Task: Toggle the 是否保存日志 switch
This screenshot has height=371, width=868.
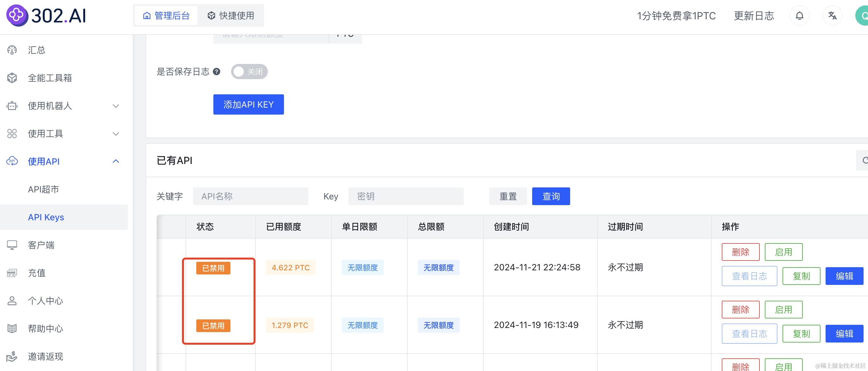Action: click(249, 72)
